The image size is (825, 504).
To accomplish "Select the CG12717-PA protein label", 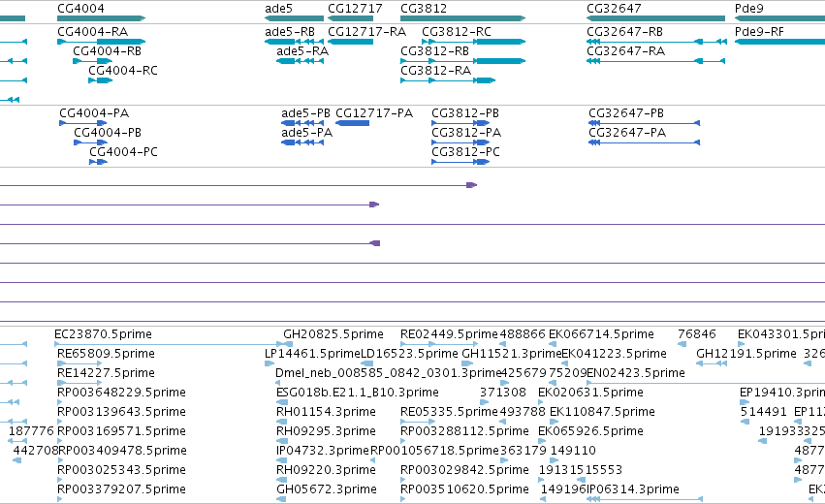I will point(374,113).
